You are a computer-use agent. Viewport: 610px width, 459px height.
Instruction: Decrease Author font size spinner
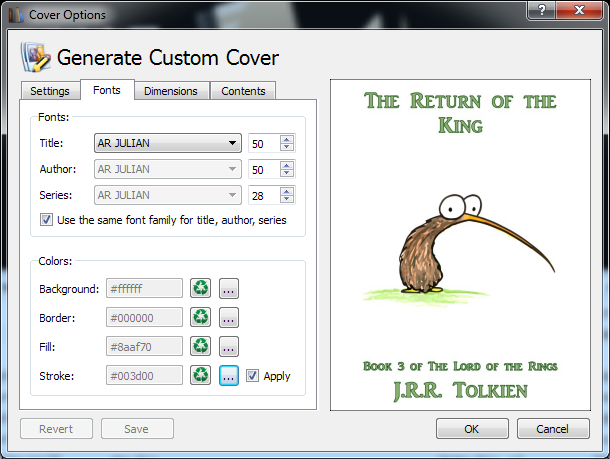tap(287, 173)
